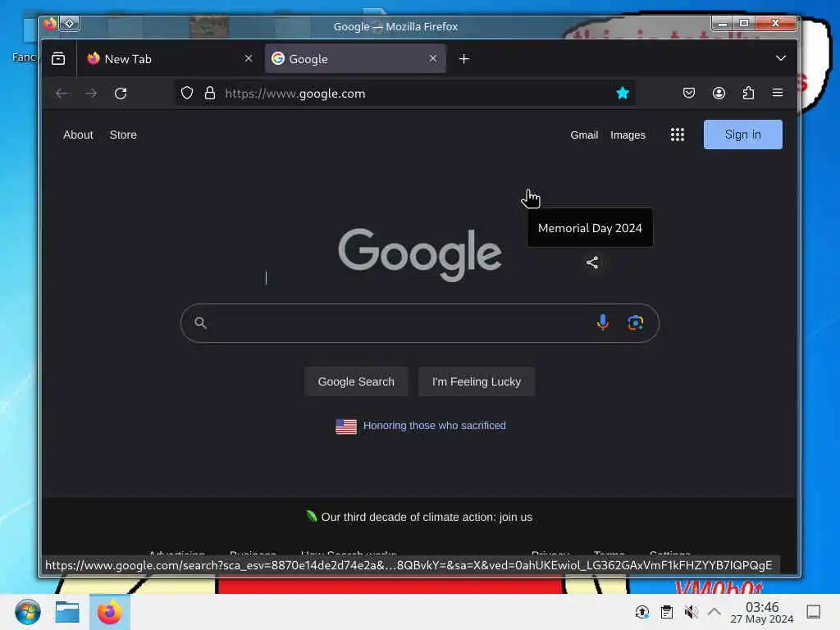
Task: Go forward with the forward arrow
Action: click(x=91, y=94)
